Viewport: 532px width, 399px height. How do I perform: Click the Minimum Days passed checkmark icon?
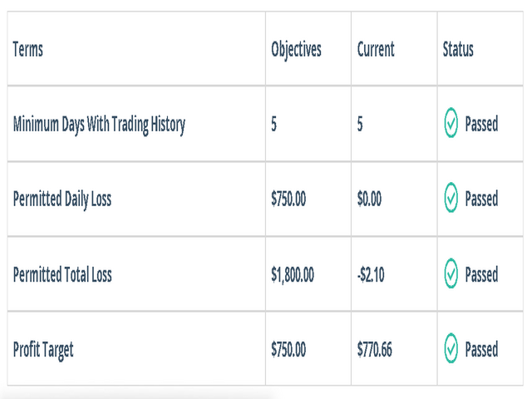click(x=451, y=123)
